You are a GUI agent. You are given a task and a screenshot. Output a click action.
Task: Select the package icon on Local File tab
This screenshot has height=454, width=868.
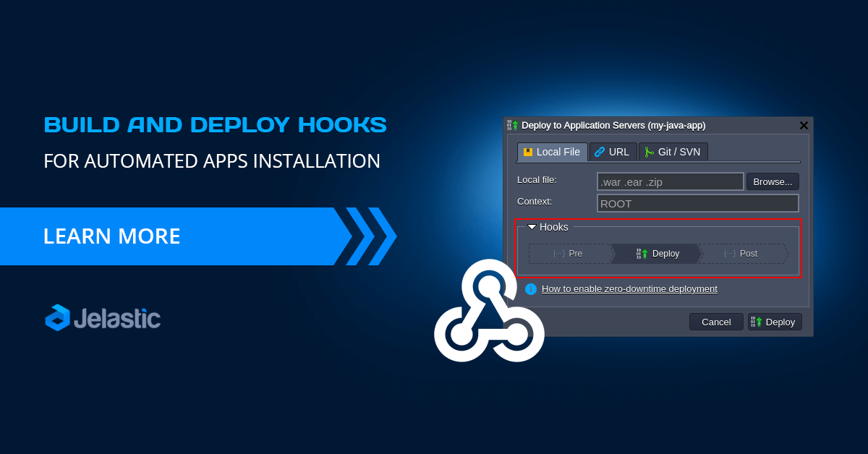coord(527,152)
